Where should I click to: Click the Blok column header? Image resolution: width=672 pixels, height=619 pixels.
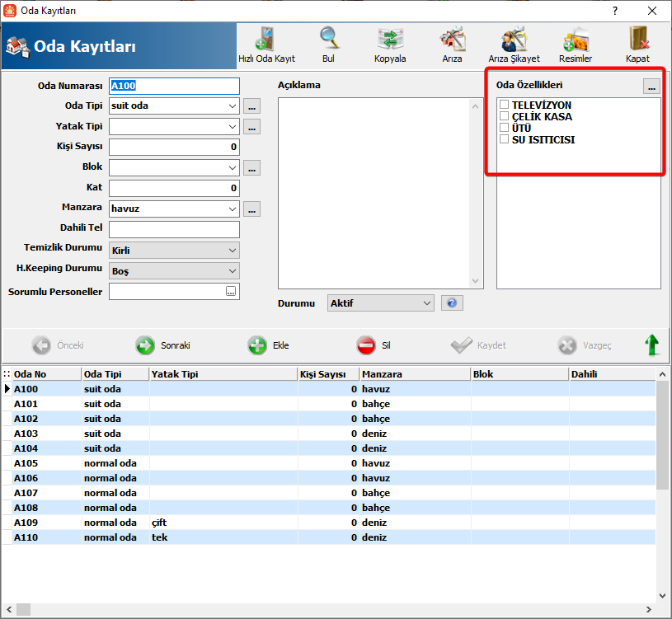519,374
